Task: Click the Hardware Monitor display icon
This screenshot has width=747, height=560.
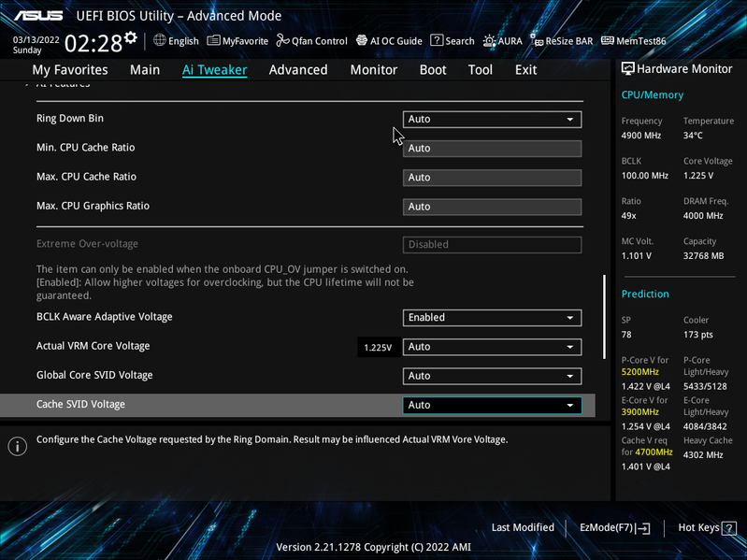Action: tap(628, 68)
